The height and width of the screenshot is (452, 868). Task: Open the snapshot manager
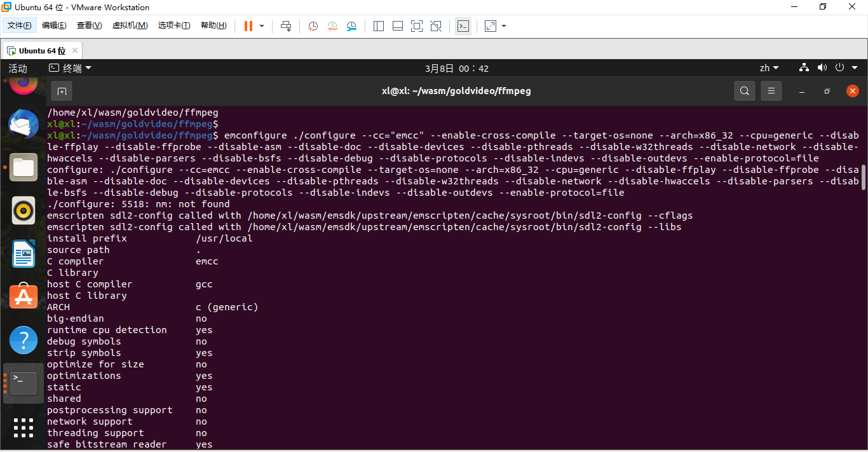tap(351, 26)
